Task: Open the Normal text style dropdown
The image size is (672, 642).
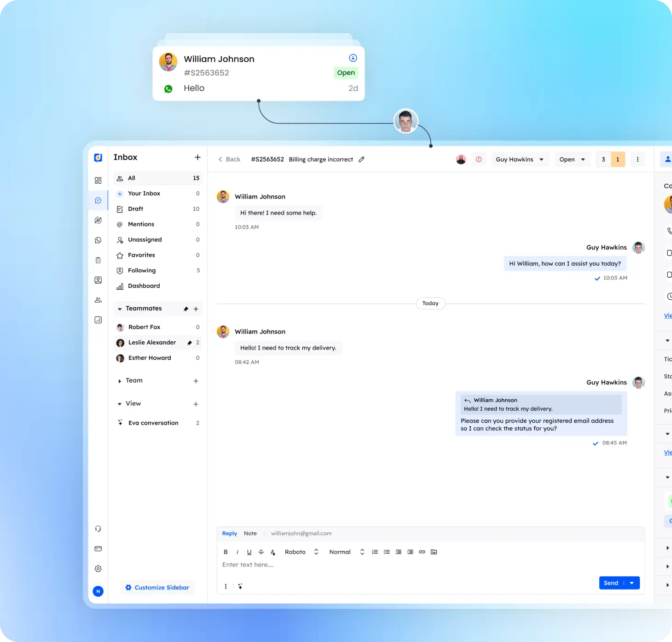Action: point(347,552)
